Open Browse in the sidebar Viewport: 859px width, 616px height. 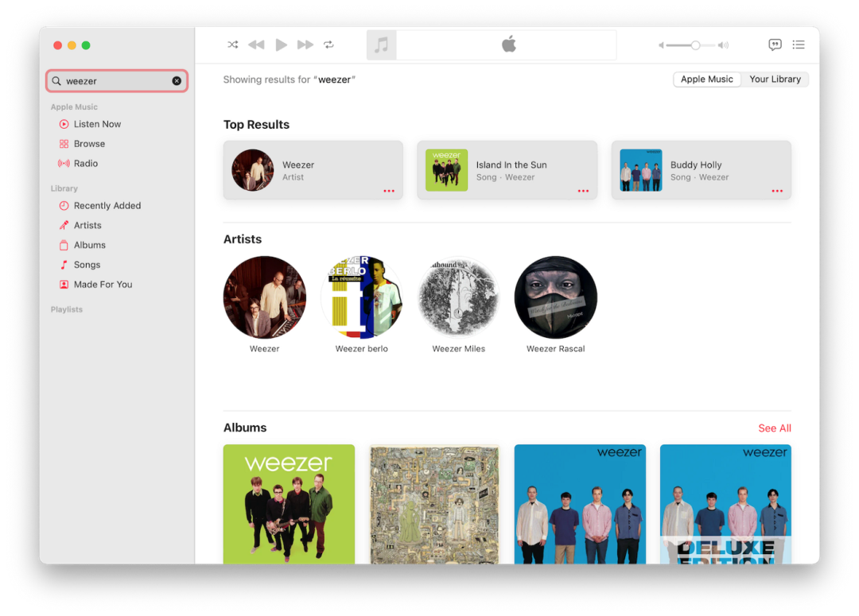tap(89, 144)
